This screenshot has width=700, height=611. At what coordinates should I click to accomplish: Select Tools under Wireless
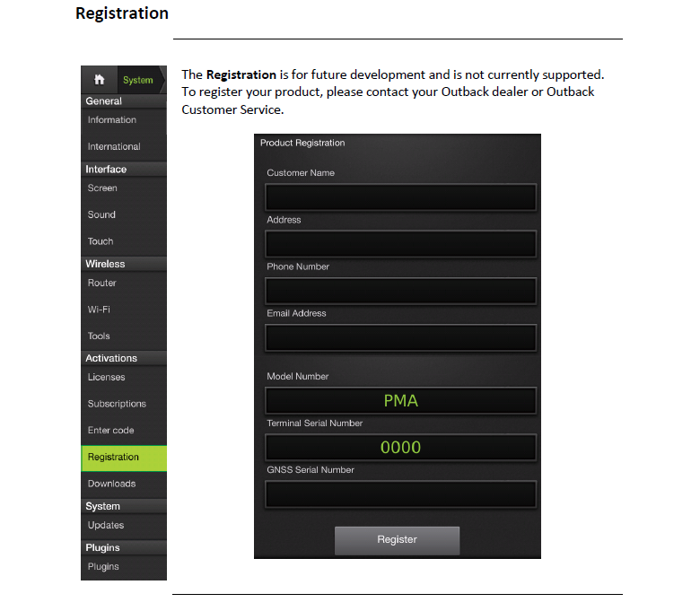[x=124, y=336]
